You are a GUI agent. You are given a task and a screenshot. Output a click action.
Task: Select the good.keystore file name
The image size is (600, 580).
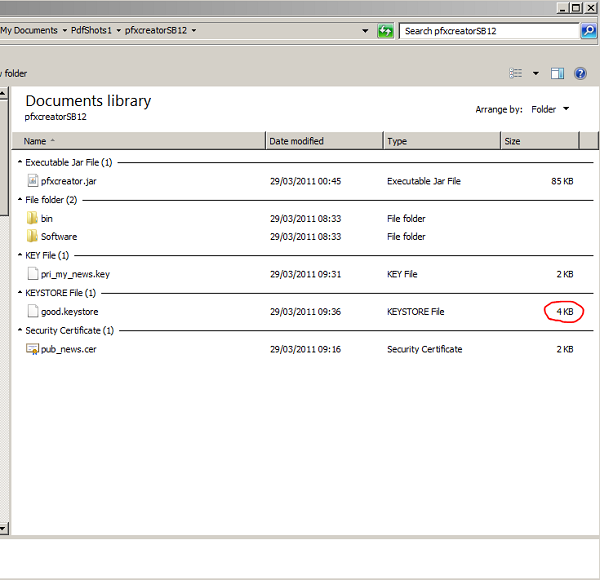[x=70, y=312]
